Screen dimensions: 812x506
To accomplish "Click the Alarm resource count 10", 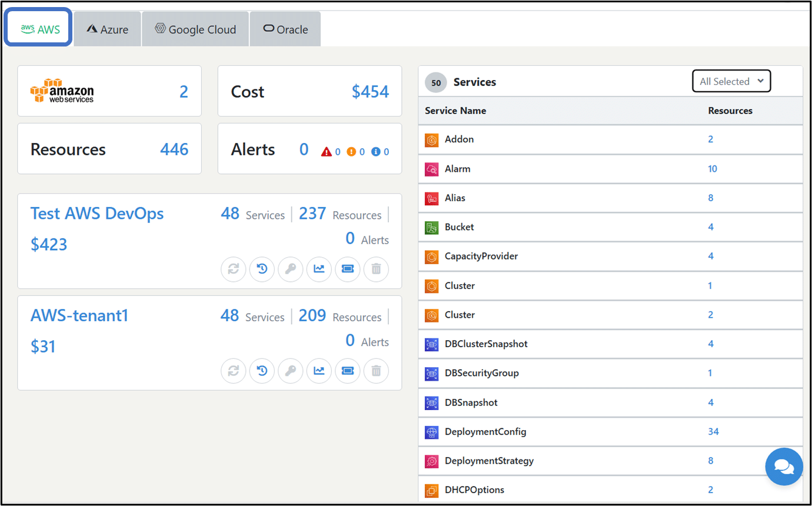I will pyautogui.click(x=713, y=169).
